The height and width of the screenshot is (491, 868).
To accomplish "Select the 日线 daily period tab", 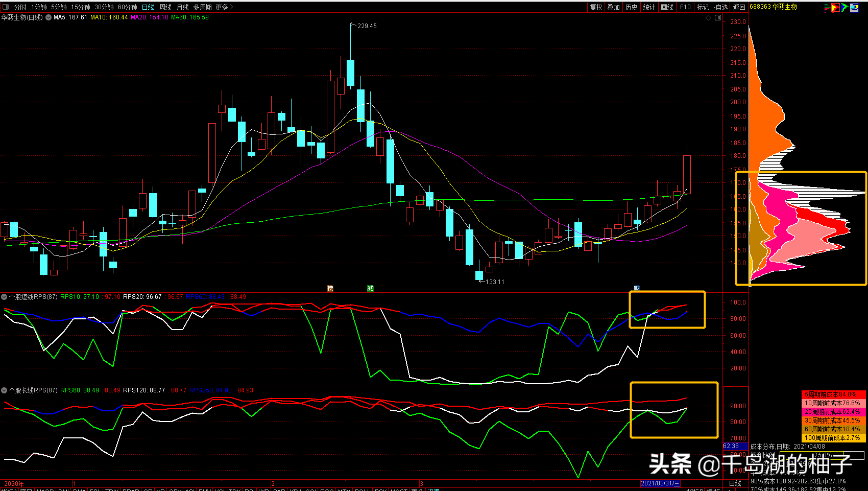I will tap(148, 7).
